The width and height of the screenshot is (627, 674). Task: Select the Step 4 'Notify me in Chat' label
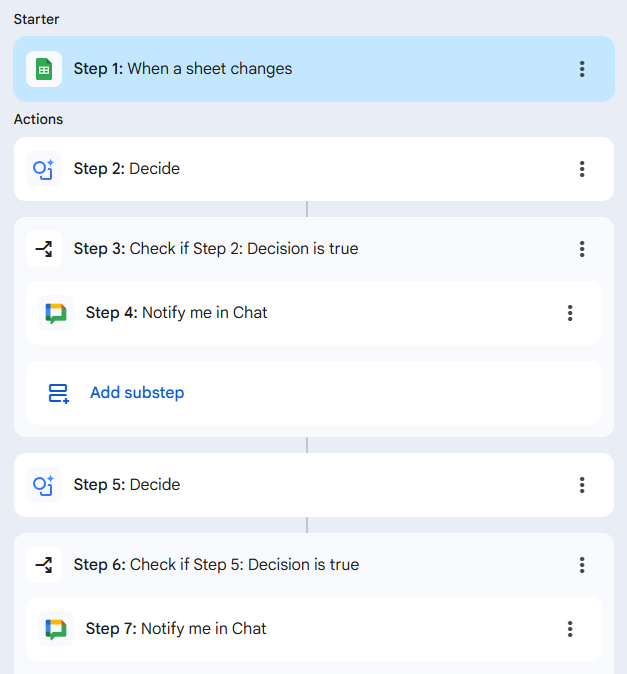pos(204,313)
